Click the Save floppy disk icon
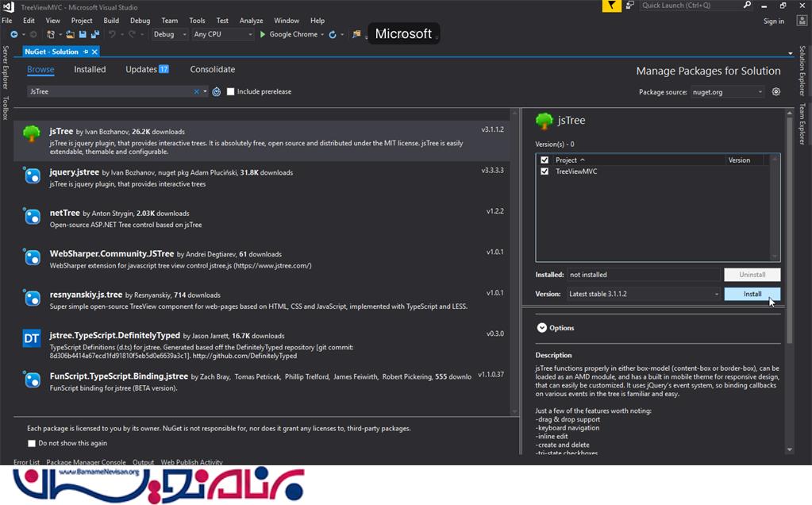 [x=83, y=34]
